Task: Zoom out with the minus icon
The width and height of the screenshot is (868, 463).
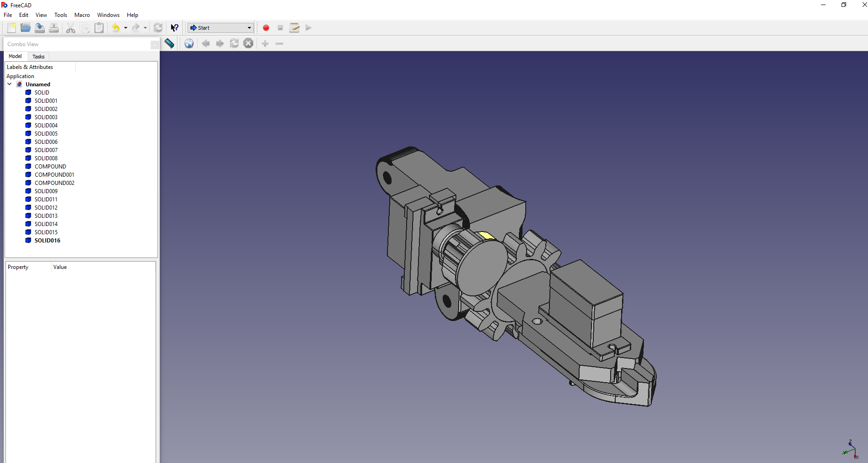Action: tap(279, 43)
